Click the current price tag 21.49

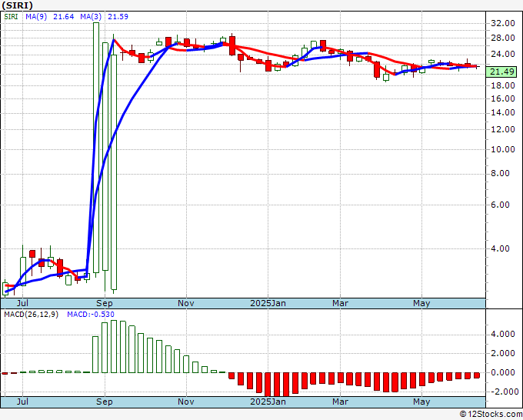coord(501,72)
